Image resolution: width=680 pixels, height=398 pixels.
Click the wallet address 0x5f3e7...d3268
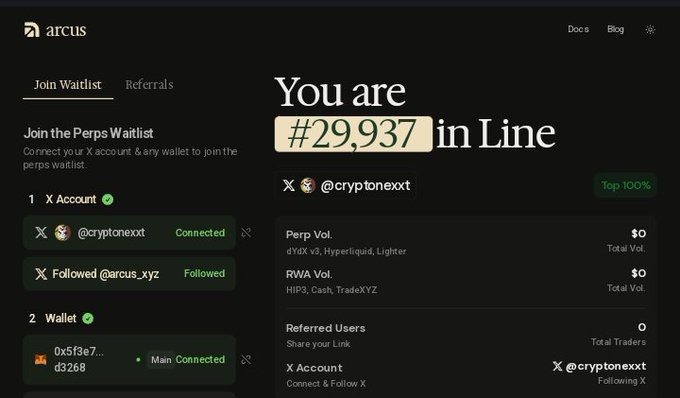coord(79,359)
